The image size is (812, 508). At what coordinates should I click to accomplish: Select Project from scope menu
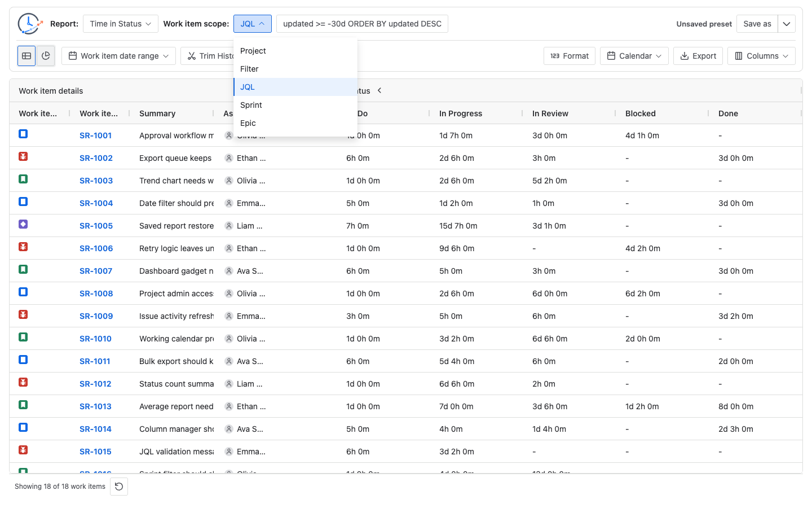pyautogui.click(x=295, y=51)
